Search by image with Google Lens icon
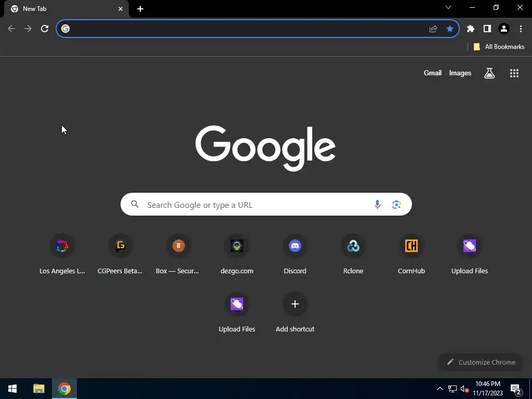 click(396, 204)
